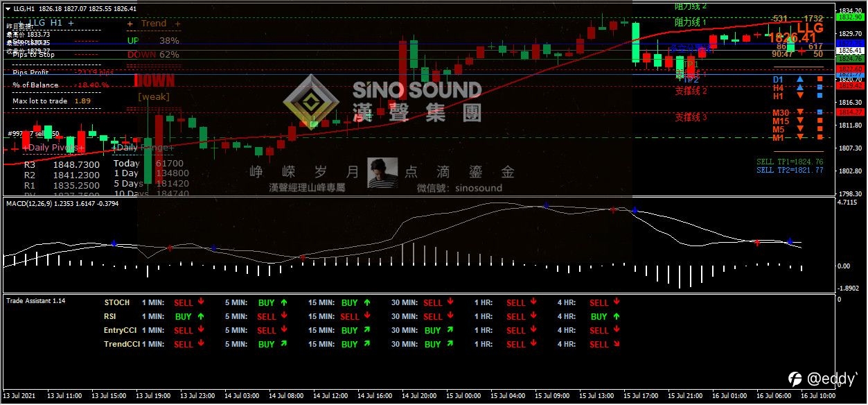The height and width of the screenshot is (405, 868).
Task: Click the M30 orange down-trend triangle
Action: click(800, 113)
